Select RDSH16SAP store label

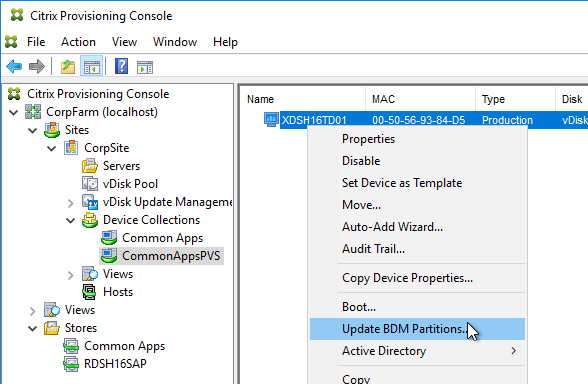coord(115,364)
